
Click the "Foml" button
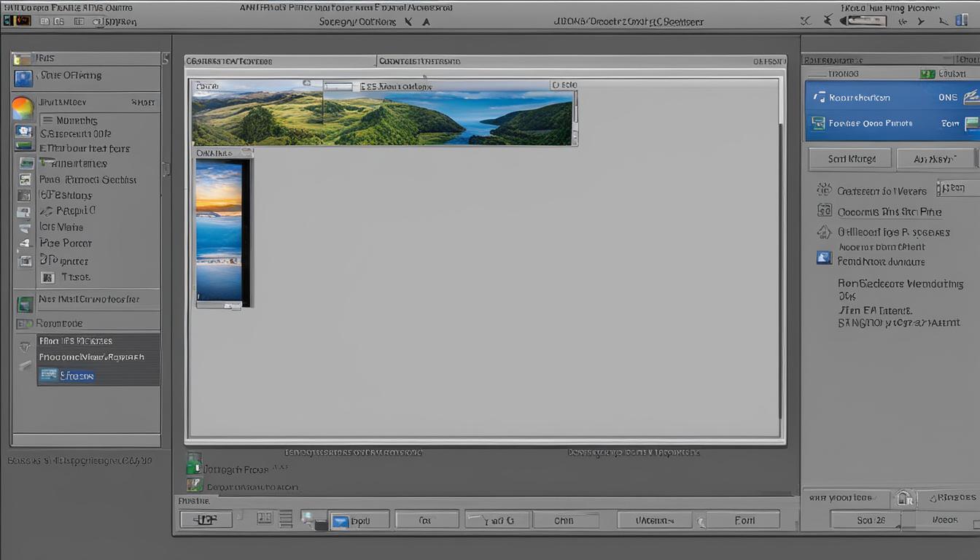coord(744,521)
